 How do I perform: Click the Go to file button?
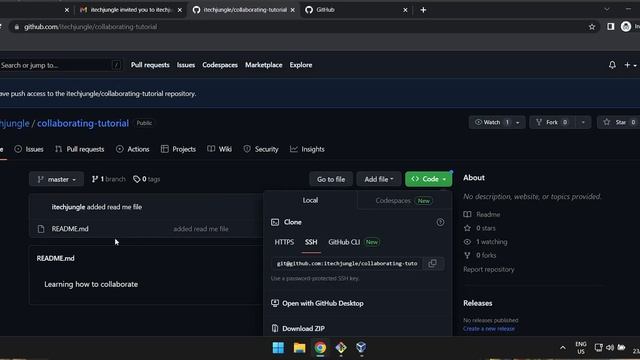pos(331,179)
